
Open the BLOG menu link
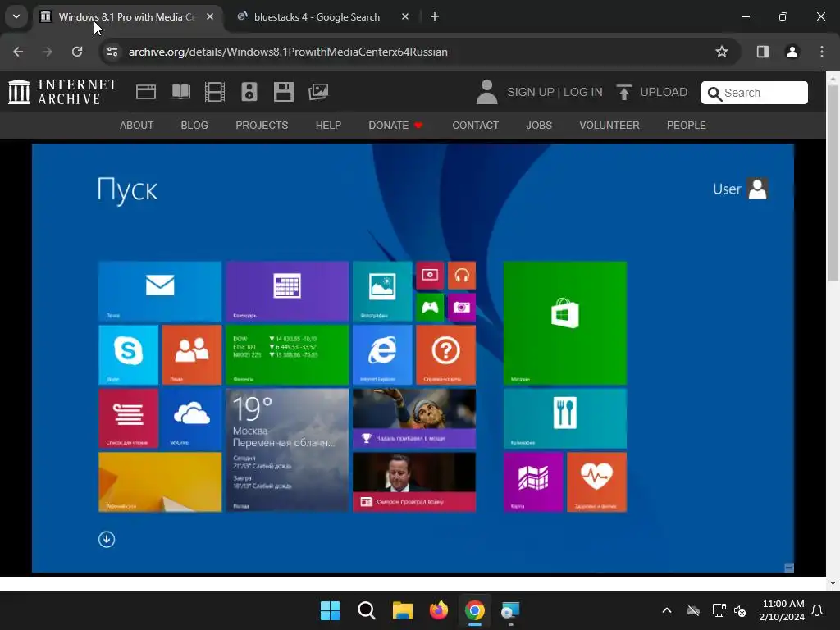[194, 126]
